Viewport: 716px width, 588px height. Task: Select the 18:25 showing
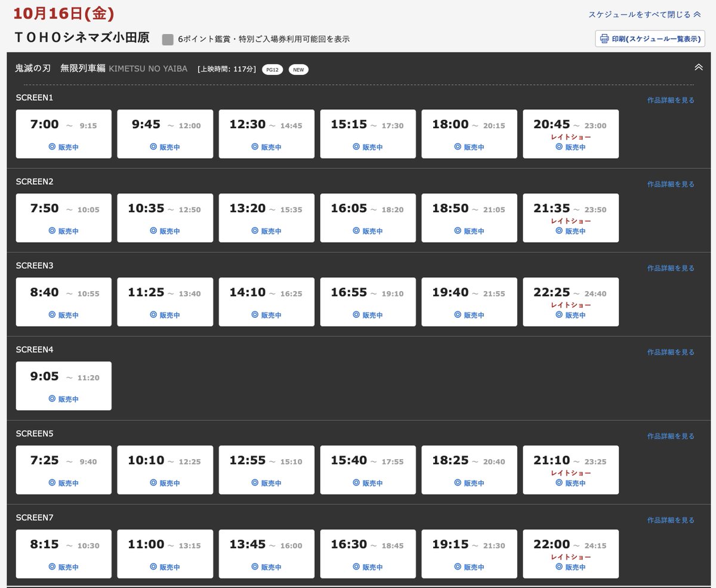(470, 471)
